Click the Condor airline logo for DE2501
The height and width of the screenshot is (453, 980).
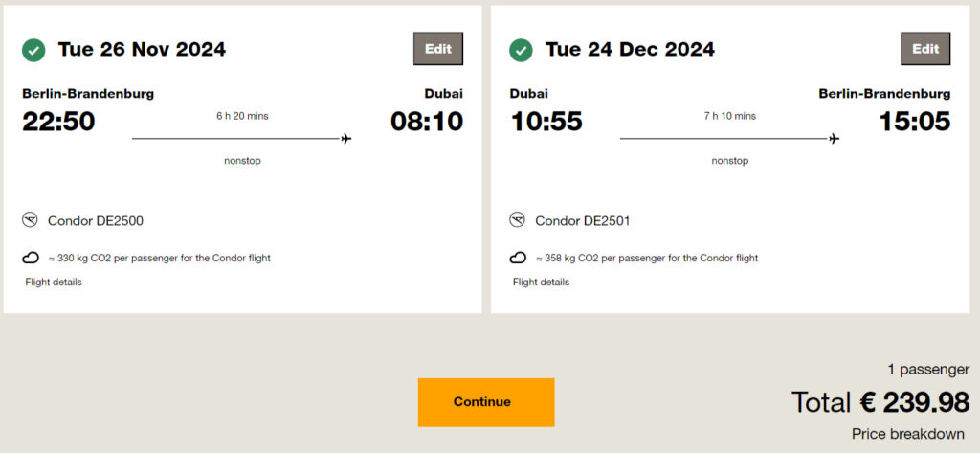(518, 220)
